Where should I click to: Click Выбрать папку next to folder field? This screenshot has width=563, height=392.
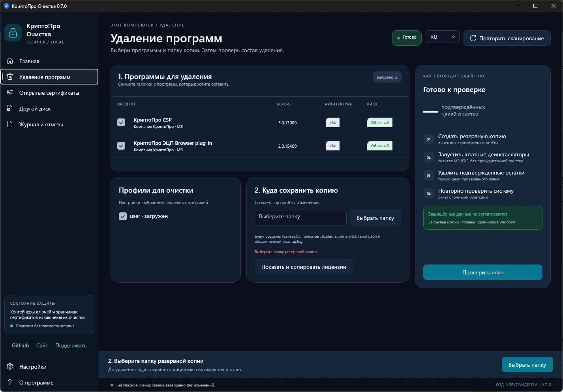point(375,218)
